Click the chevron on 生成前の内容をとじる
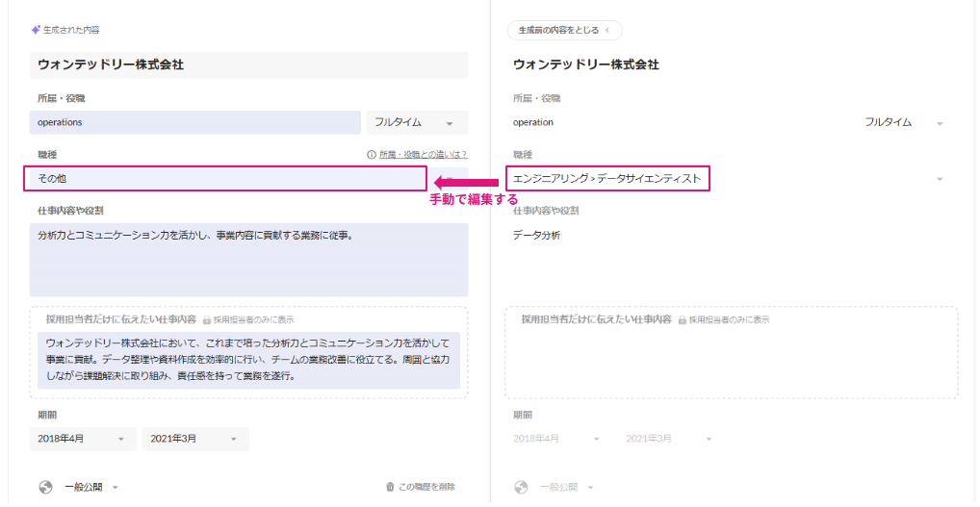Viewport: 980px width, 507px height. 608,30
